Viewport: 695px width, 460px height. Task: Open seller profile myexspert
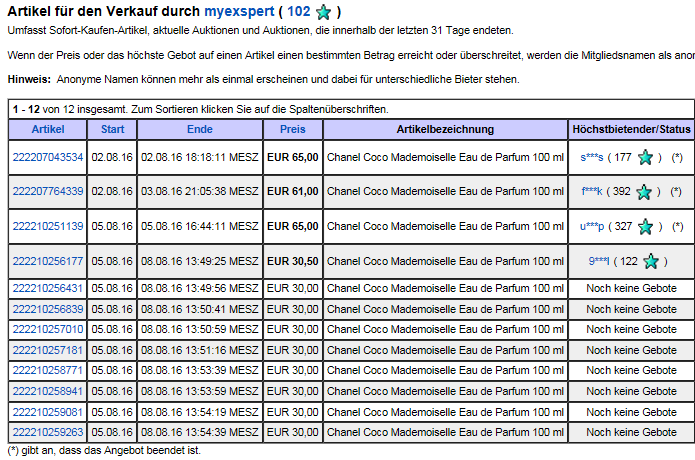(239, 11)
